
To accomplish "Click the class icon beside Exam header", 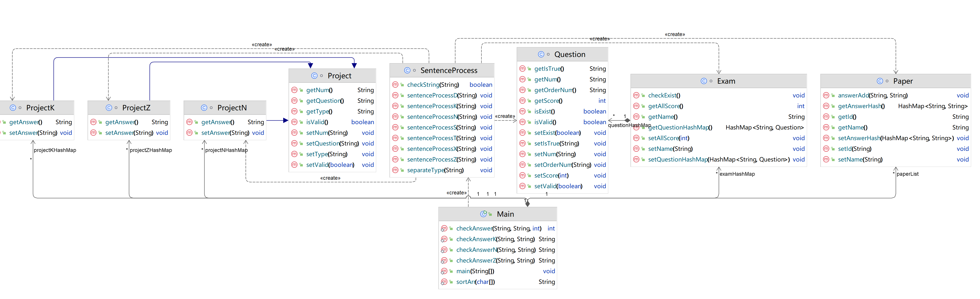I will pyautogui.click(x=703, y=81).
